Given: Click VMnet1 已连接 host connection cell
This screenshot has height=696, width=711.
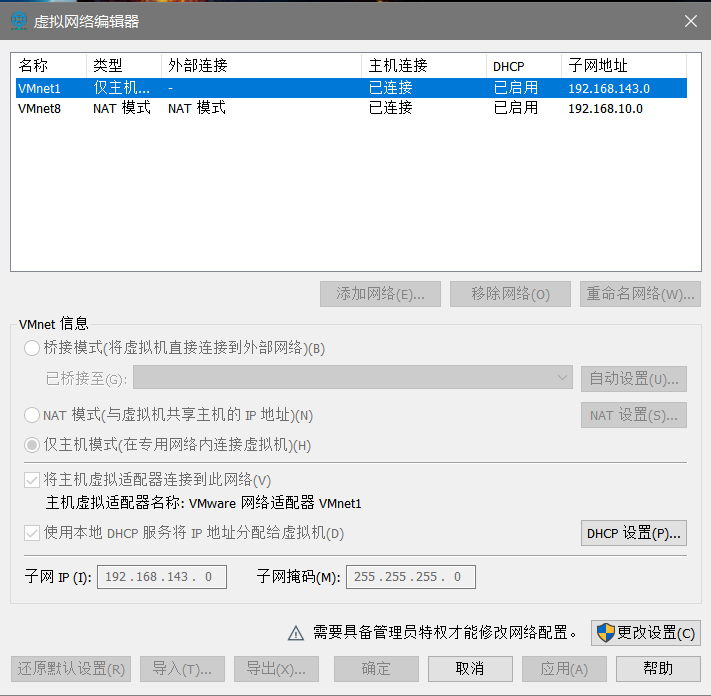Looking at the screenshot, I should click(390, 88).
